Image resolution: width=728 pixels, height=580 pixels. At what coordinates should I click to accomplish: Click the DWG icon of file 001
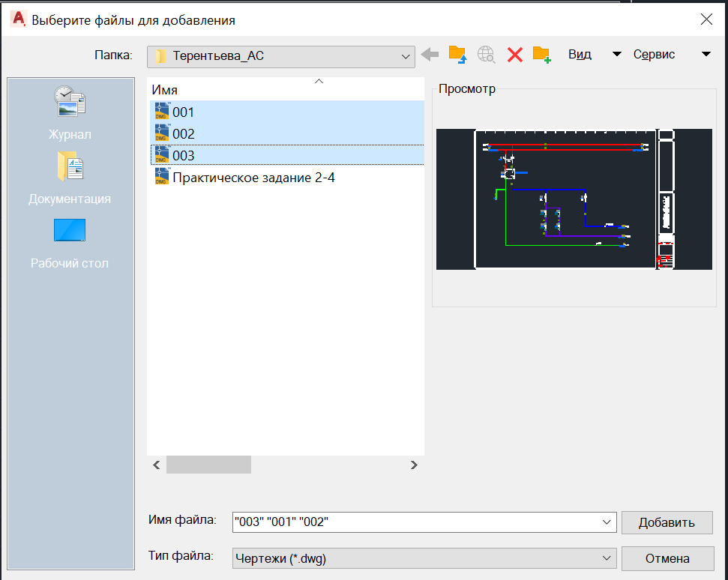coord(162,112)
